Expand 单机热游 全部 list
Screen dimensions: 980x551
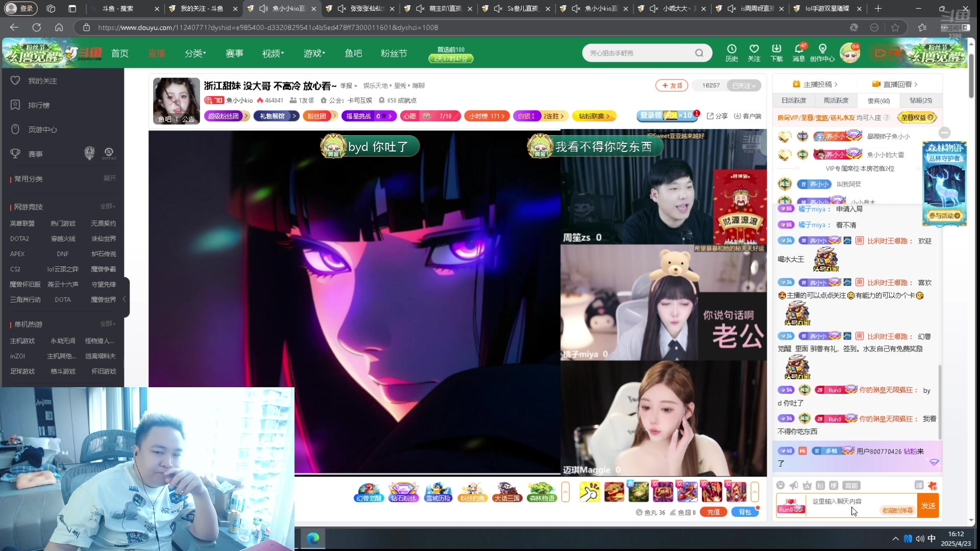coord(108,324)
